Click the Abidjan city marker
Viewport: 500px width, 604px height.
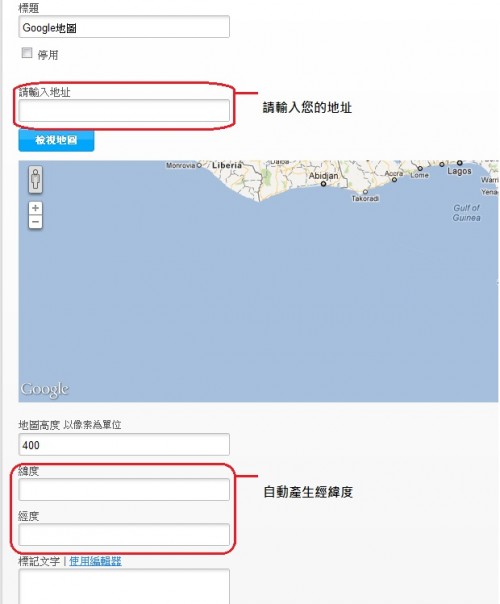(x=323, y=184)
